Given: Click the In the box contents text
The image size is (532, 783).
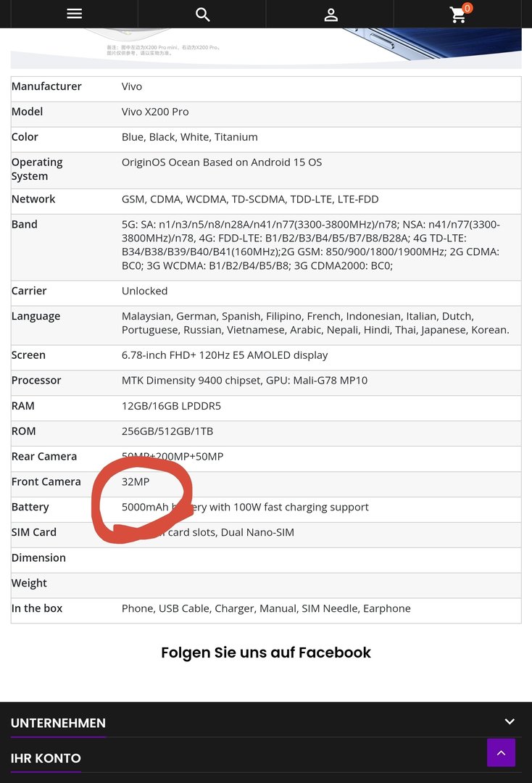Looking at the screenshot, I should coord(266,608).
